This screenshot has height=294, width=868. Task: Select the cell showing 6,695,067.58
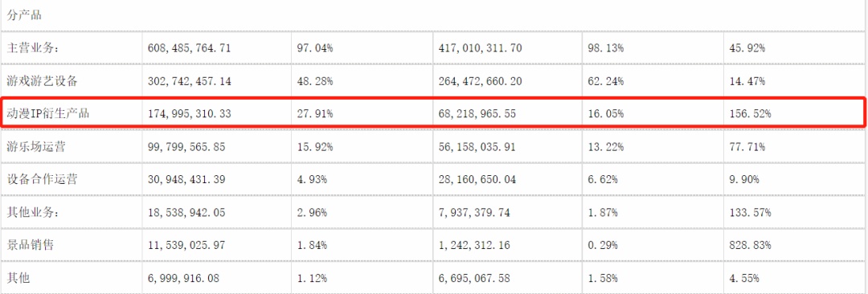(474, 277)
